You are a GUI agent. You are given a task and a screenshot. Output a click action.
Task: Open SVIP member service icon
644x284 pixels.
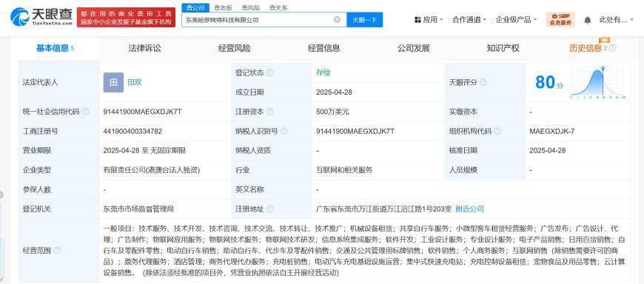tap(560, 19)
